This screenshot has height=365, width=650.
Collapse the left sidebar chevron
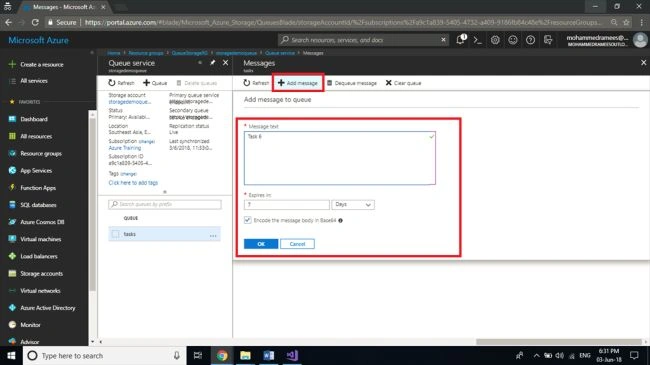click(92, 53)
